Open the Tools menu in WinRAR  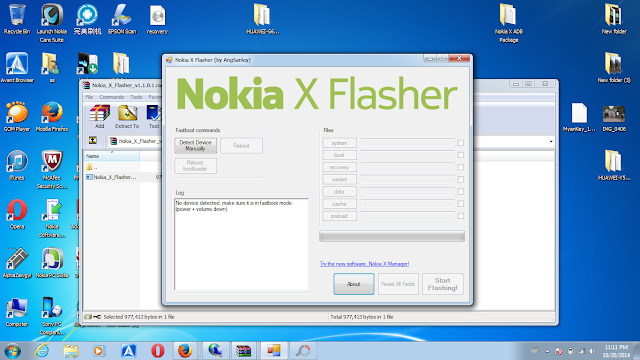pyautogui.click(x=136, y=97)
